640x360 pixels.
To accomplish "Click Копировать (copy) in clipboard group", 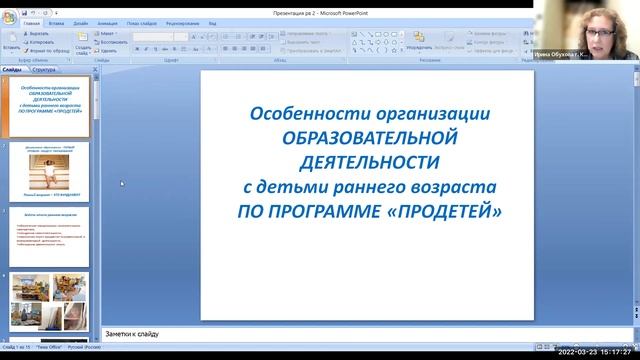I will pos(38,42).
